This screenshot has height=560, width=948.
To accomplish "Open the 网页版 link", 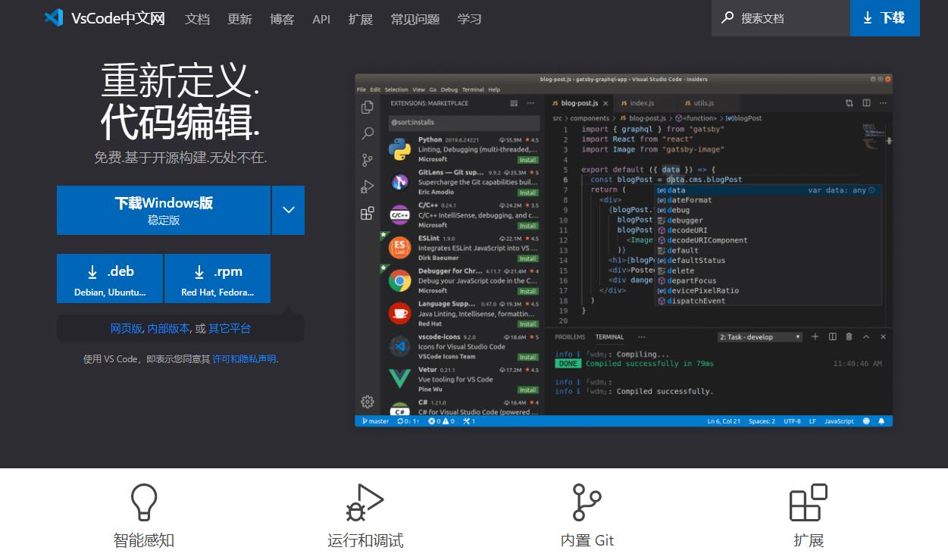I will coord(126,328).
